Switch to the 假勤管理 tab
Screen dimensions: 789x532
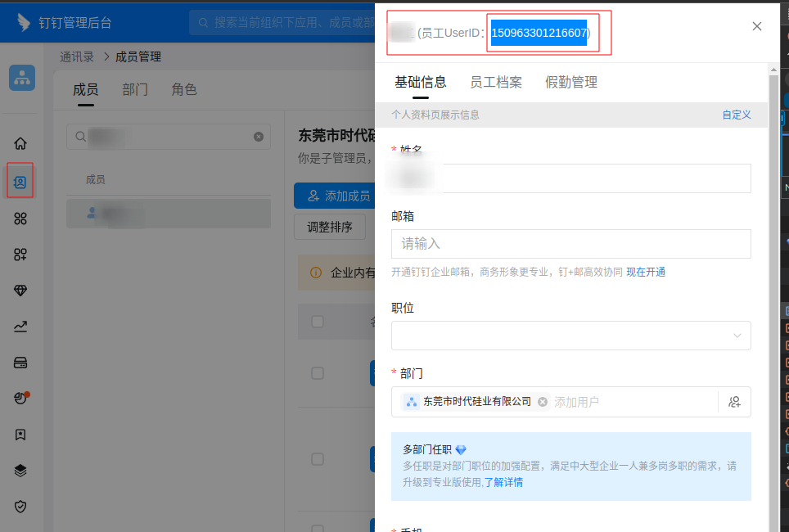tap(571, 82)
